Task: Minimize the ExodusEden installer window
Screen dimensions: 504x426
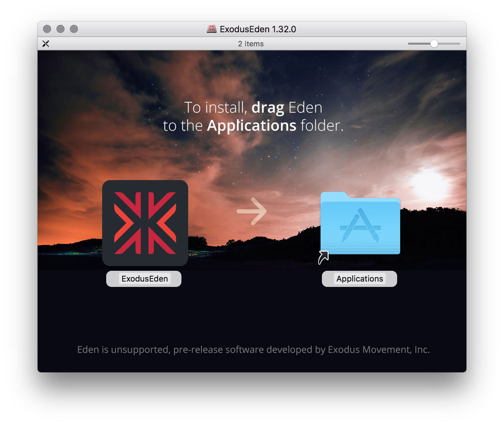Action: (x=60, y=29)
